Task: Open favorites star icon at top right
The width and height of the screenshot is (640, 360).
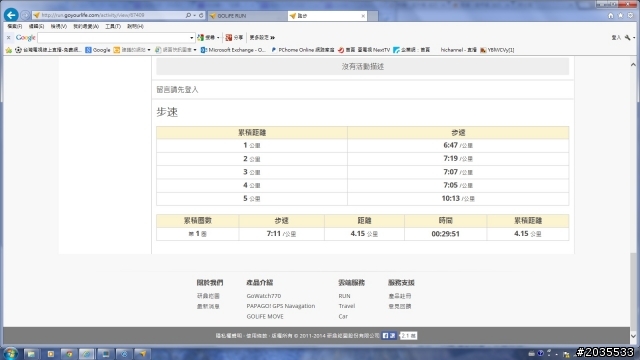Action: 620,16
